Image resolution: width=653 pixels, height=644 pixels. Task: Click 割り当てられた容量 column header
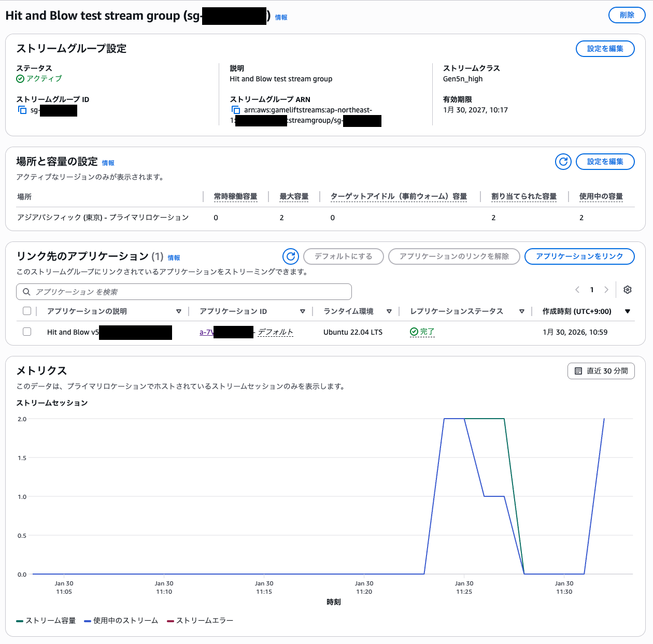[524, 196]
